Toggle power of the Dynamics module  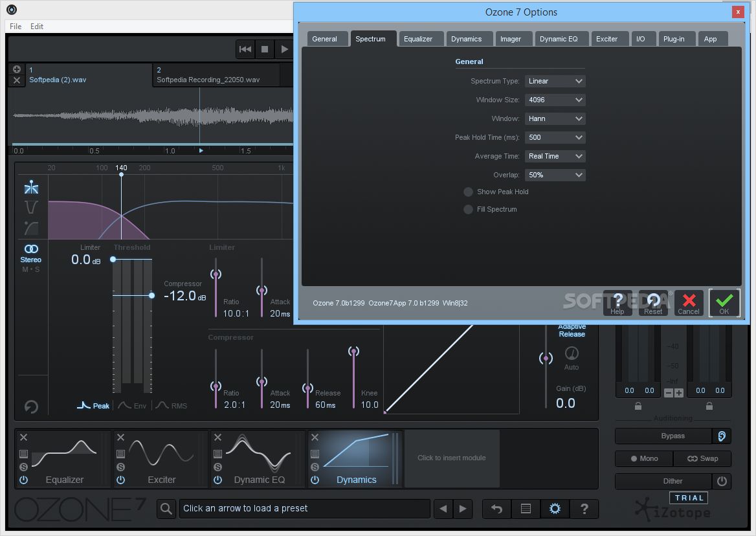click(x=315, y=480)
